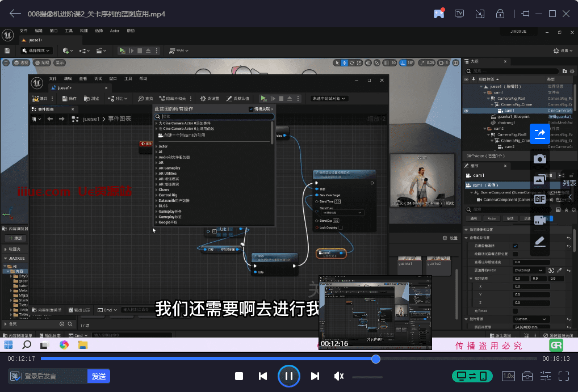Click the burst image capture icon

click(540, 180)
